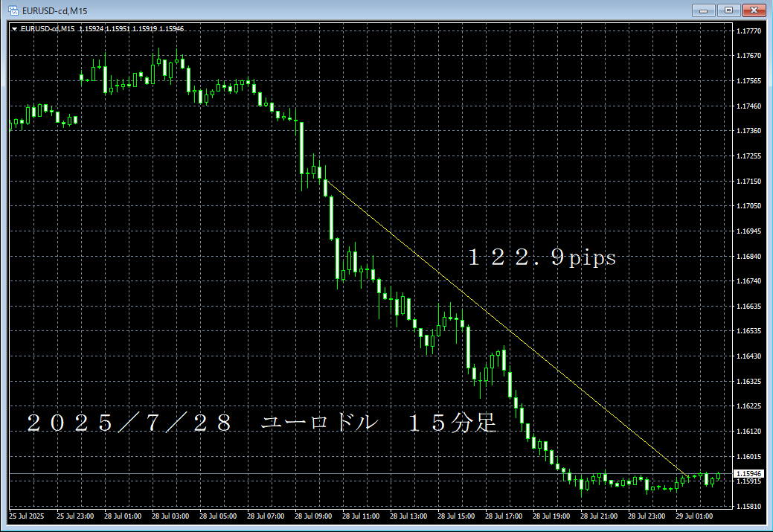Click the current price tag 1.15946
The width and height of the screenshot is (773, 532).
[x=748, y=473]
